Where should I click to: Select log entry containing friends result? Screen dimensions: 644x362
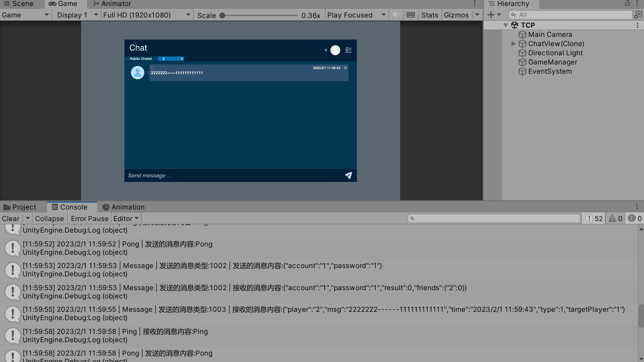318,292
